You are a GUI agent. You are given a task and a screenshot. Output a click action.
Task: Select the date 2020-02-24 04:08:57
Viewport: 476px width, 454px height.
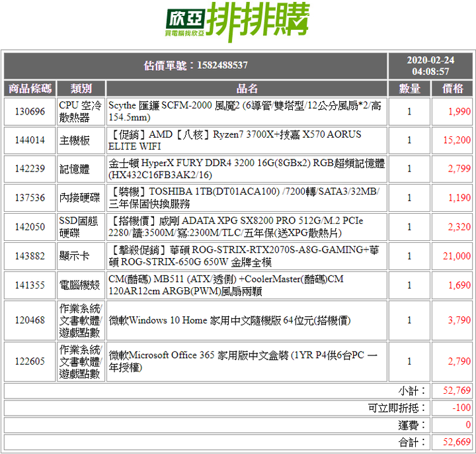pyautogui.click(x=430, y=66)
